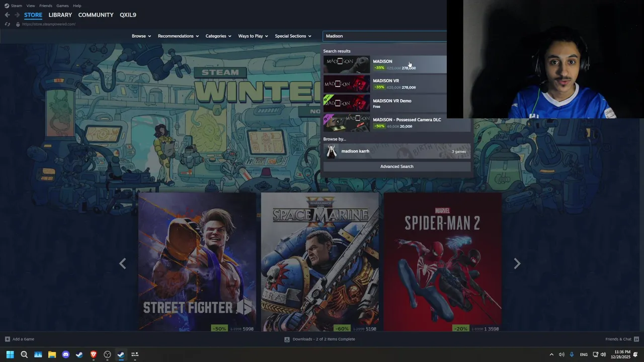Screen dimensions: 644x362
Task: Switch the ENG input language
Action: (584, 354)
